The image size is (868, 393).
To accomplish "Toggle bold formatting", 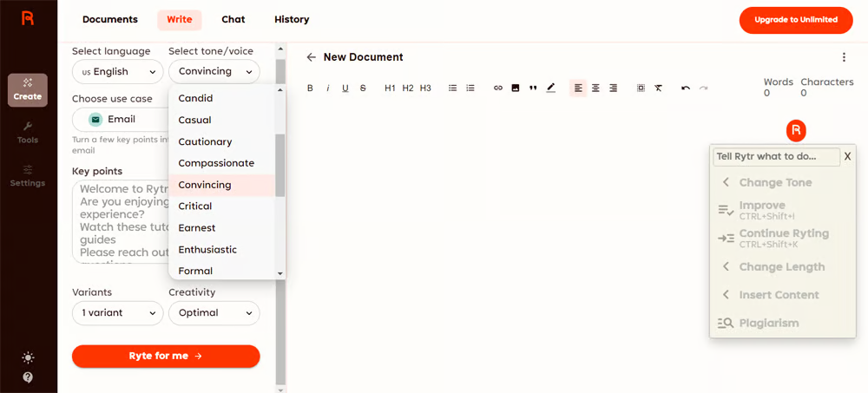I will click(x=310, y=88).
